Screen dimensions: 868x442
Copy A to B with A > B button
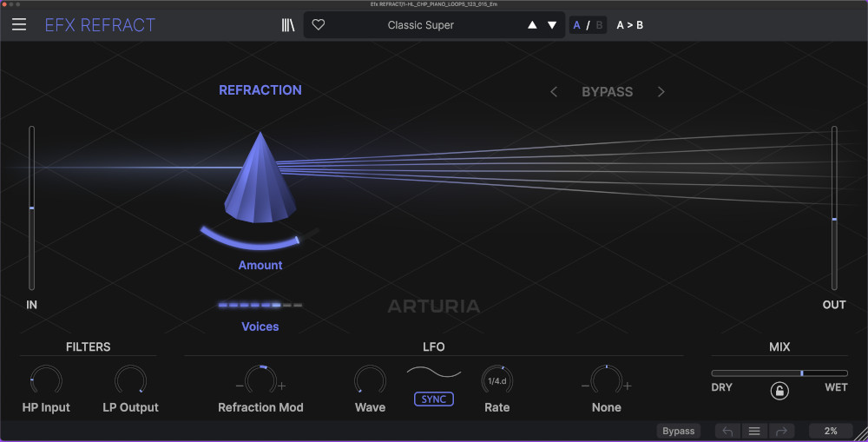(629, 25)
